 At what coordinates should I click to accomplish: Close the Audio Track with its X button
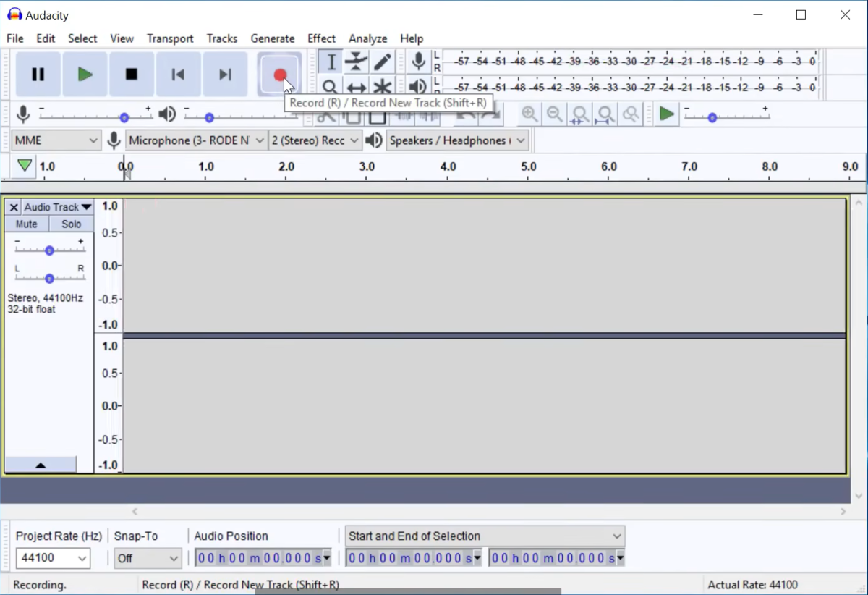[13, 207]
